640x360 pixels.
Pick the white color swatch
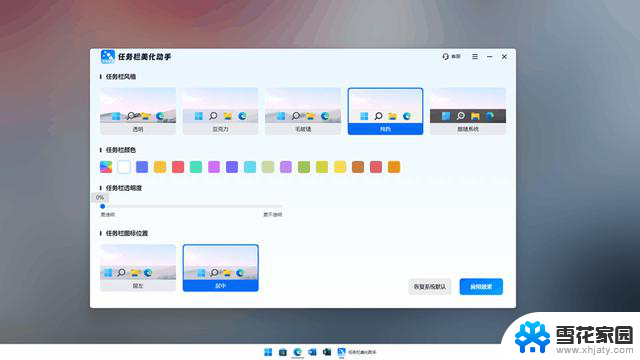click(x=124, y=167)
